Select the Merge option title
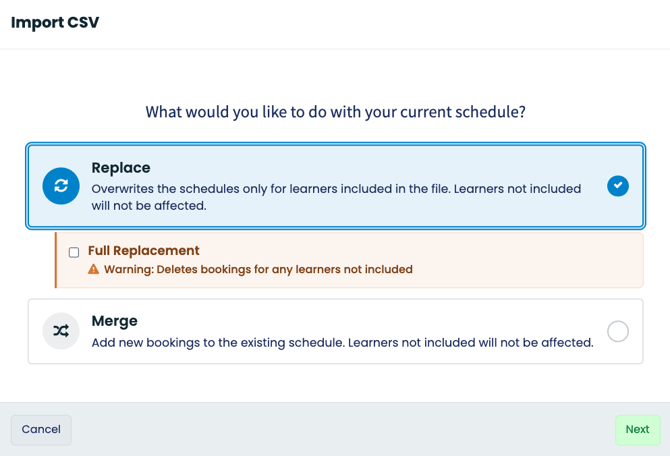The width and height of the screenshot is (670, 456). click(x=115, y=321)
